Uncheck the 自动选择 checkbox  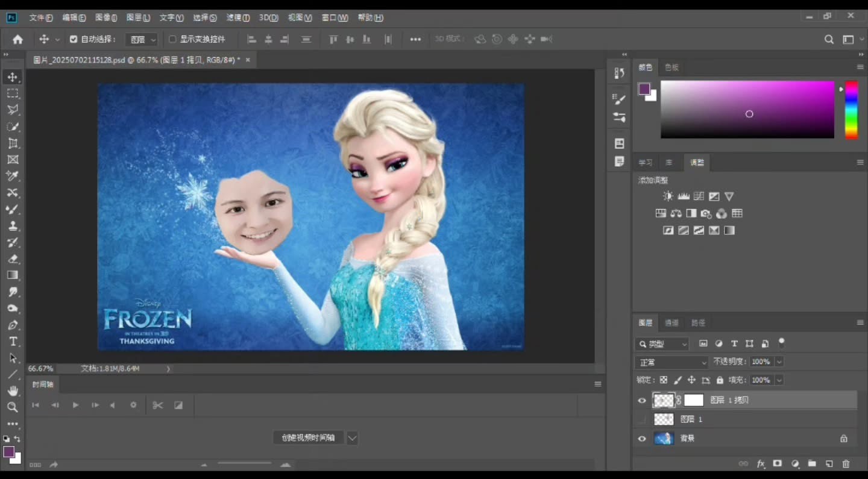coord(74,39)
